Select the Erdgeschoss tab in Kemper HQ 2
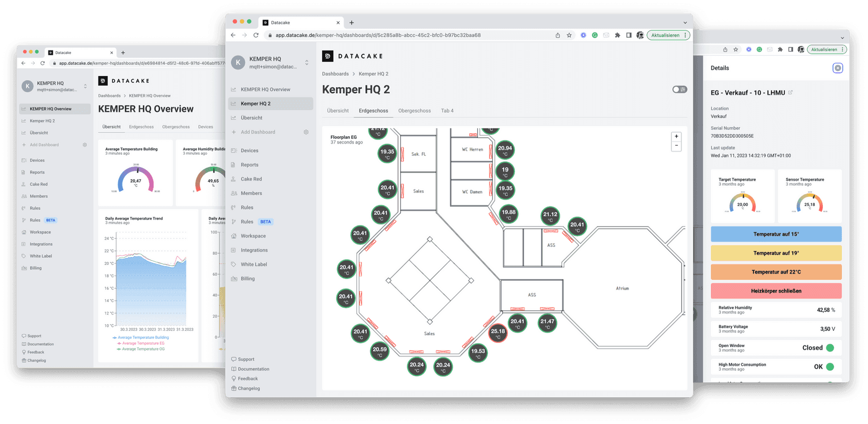This screenshot has width=868, height=424. pyautogui.click(x=373, y=111)
